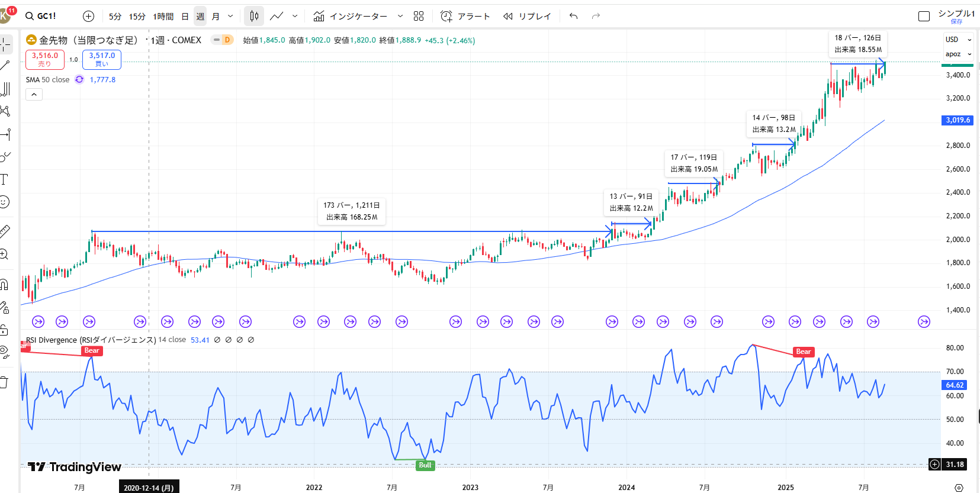Click the undo arrow icon

(573, 16)
